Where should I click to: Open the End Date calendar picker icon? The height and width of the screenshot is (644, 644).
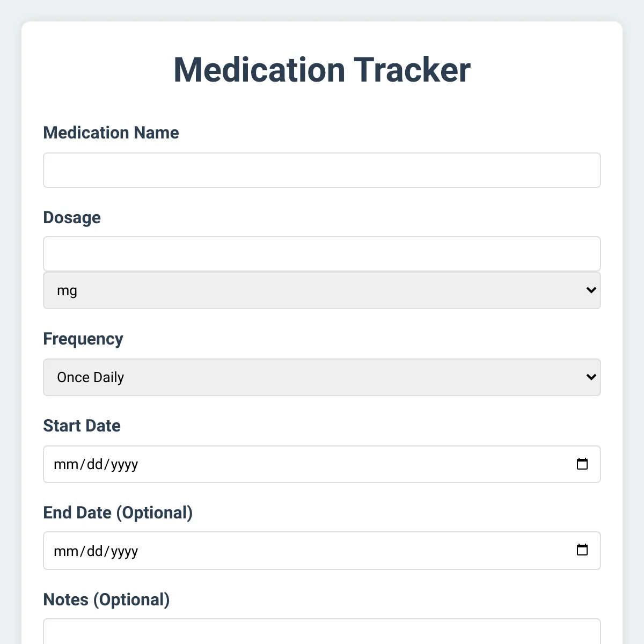coord(583,551)
